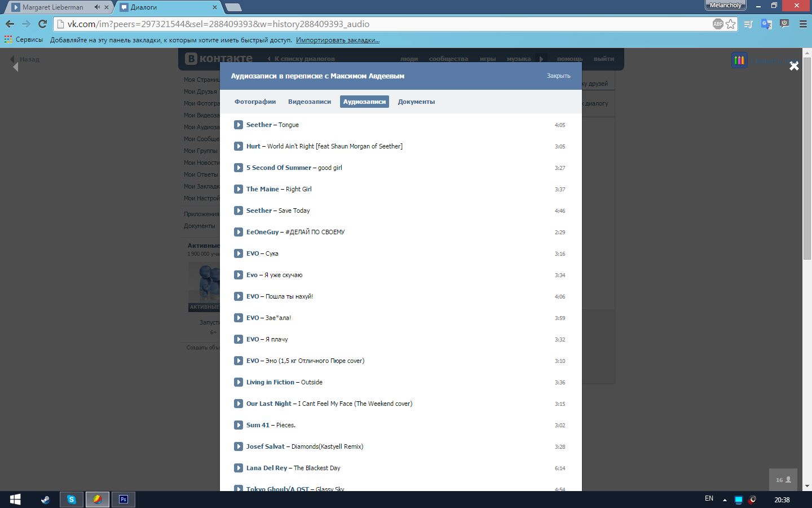The height and width of the screenshot is (508, 812).
Task: Play EVO – Зае*ала! track
Action: pyautogui.click(x=239, y=318)
